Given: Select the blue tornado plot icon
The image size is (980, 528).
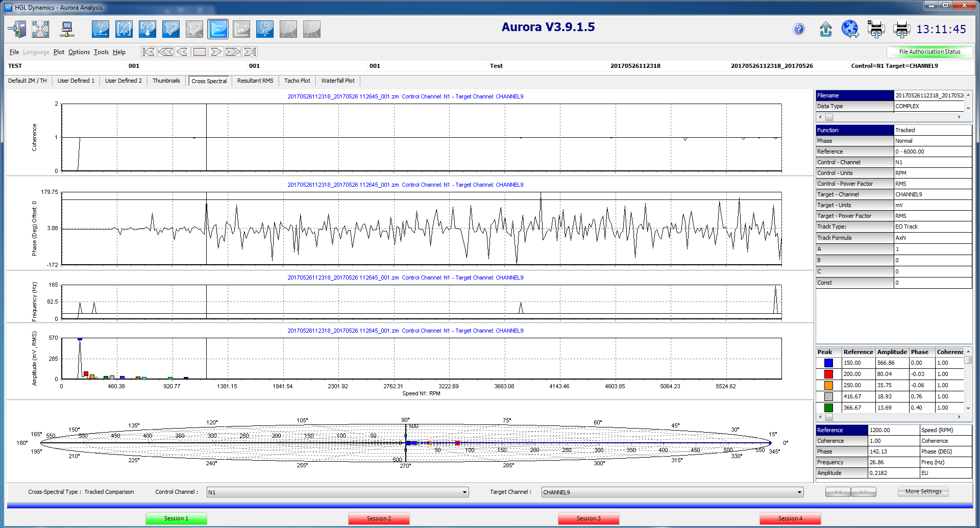Looking at the screenshot, I should coord(171,29).
